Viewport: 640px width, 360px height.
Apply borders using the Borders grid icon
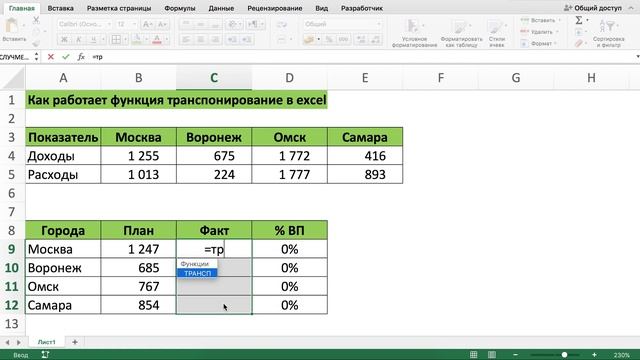click(x=116, y=40)
